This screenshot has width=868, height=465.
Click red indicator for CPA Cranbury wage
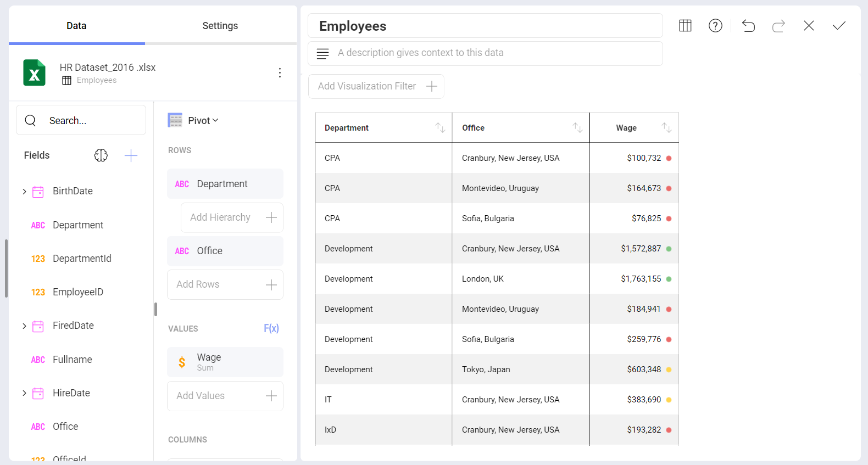coord(669,158)
